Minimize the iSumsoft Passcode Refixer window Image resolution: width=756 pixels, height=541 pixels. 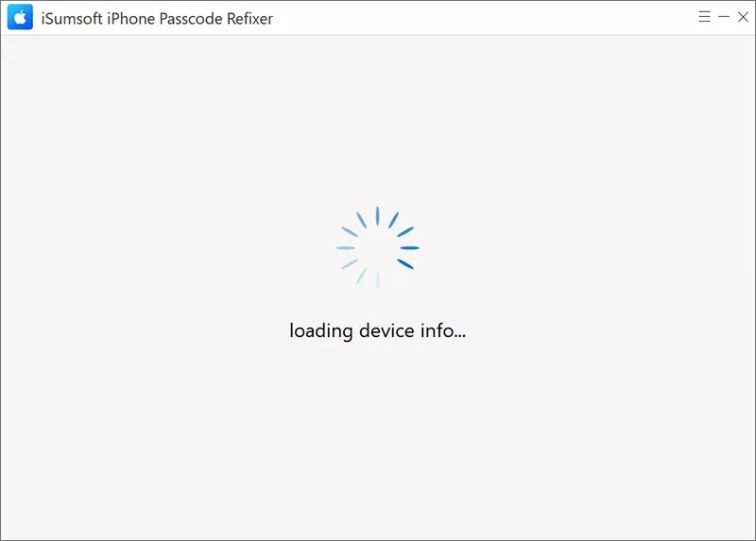pos(724,17)
